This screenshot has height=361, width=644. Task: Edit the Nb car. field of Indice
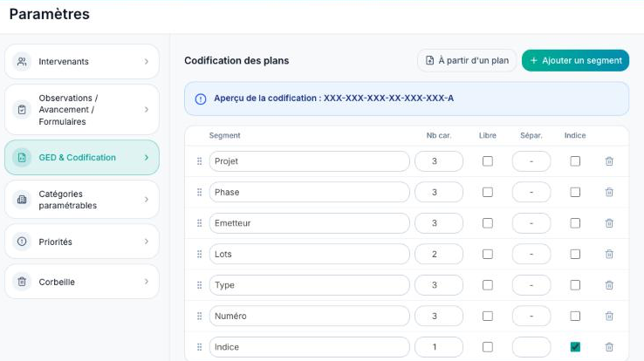point(439,347)
